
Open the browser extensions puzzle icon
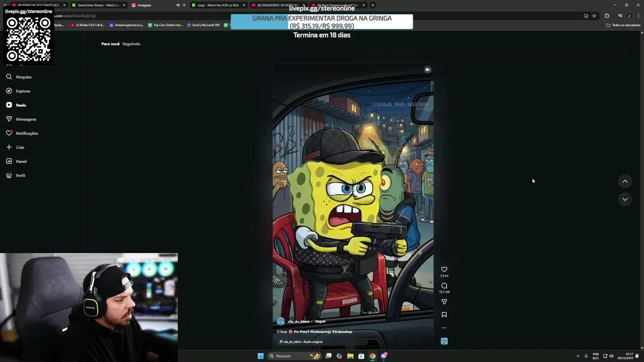607,16
